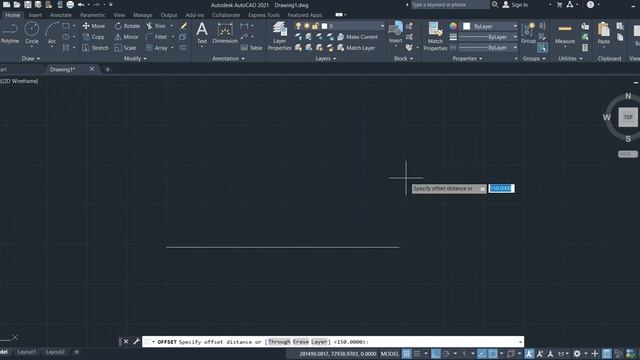Click the Rotate tool

127,26
